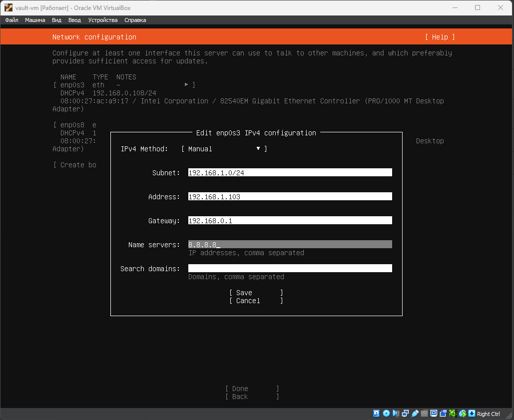
Task: Focus the Gateway input field
Action: [x=290, y=220]
